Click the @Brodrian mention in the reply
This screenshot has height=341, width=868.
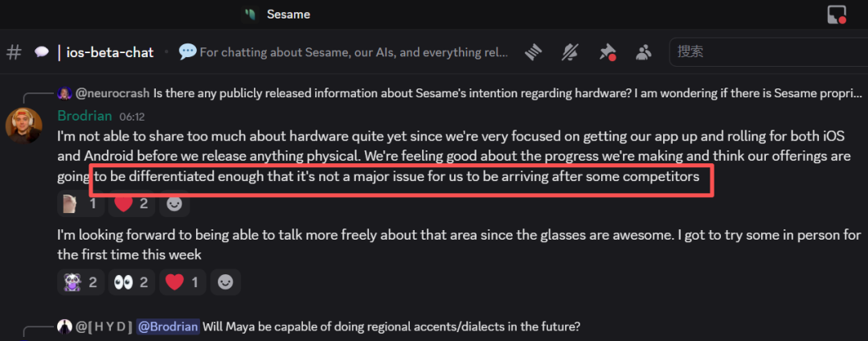(167, 327)
